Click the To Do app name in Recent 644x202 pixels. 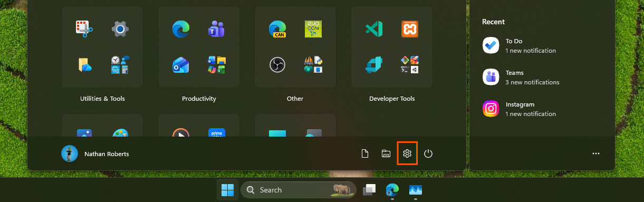point(514,41)
